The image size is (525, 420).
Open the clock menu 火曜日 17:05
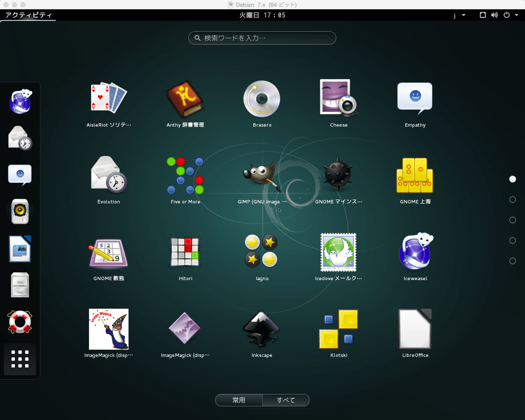click(262, 15)
